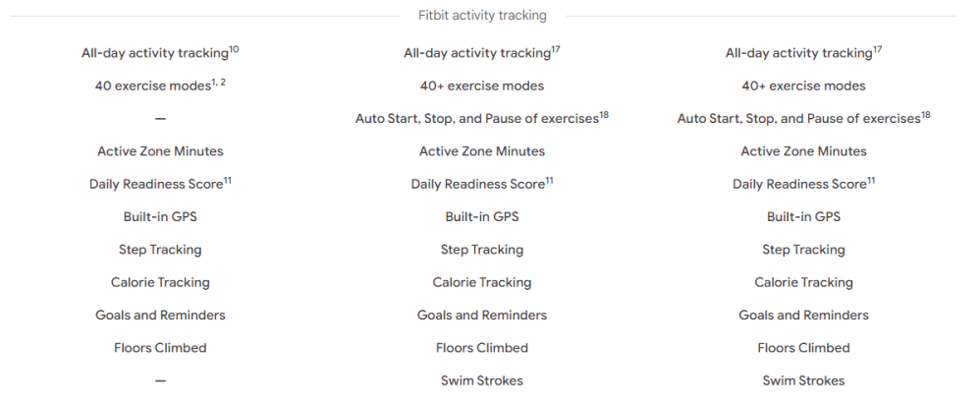Open footnote 17 in the middle column
Viewport: 980px width, 408px height.
[x=555, y=49]
